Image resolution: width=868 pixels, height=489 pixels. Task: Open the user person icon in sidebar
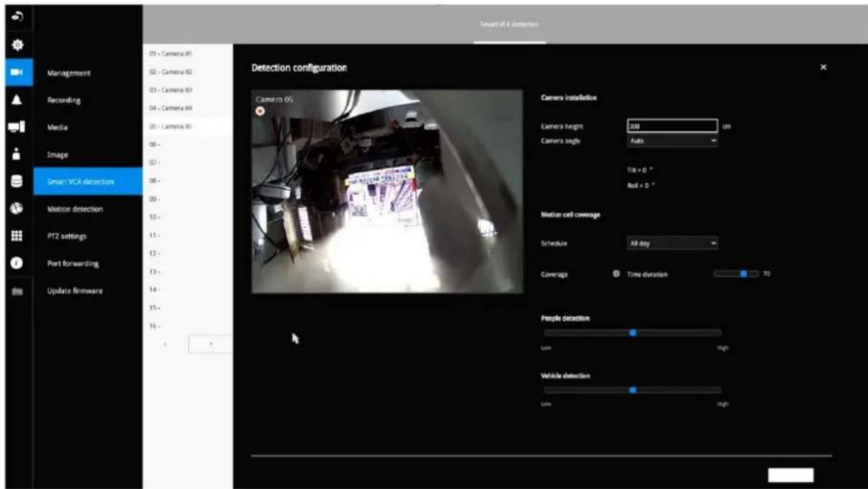(x=16, y=155)
